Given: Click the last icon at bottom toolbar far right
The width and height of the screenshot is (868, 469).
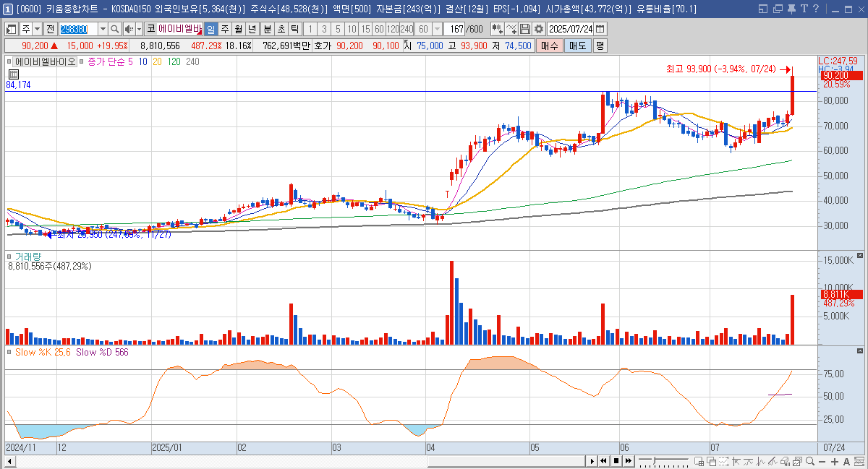Looking at the screenshot, I should point(859,461).
